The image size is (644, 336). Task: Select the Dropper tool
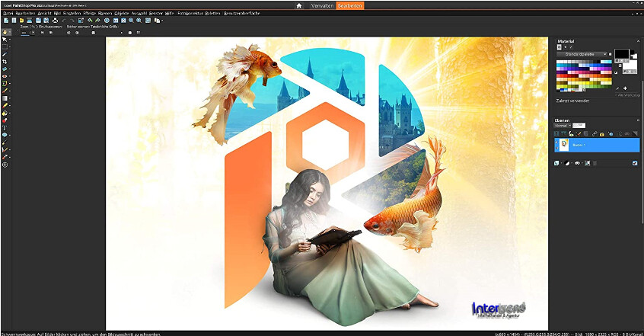click(x=5, y=54)
